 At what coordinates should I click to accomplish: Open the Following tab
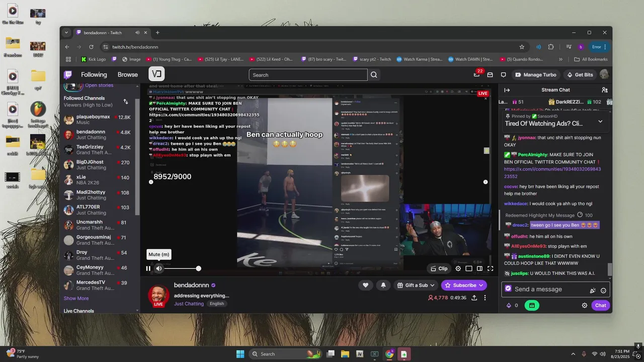94,74
